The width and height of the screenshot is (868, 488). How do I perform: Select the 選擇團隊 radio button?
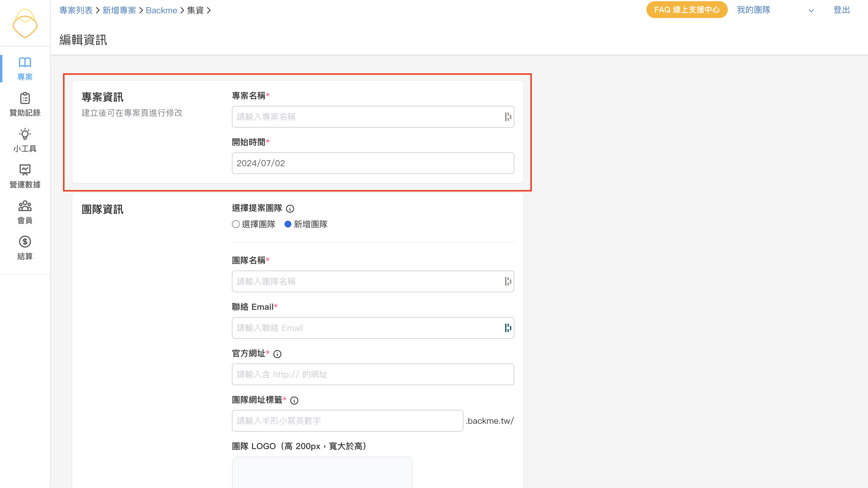point(235,224)
